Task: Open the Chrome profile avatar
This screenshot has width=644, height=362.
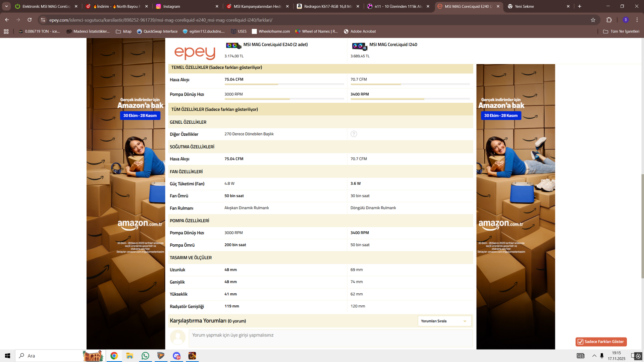Action: coord(625,20)
